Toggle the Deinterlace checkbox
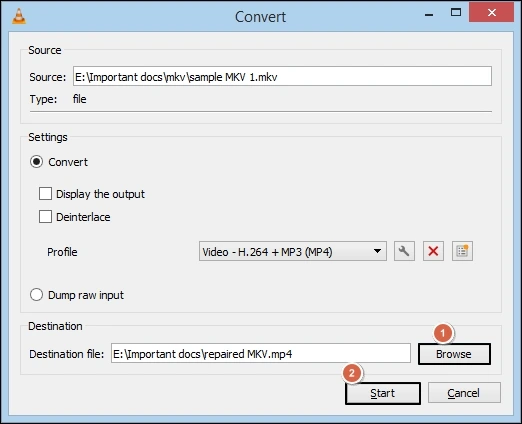 [x=45, y=216]
